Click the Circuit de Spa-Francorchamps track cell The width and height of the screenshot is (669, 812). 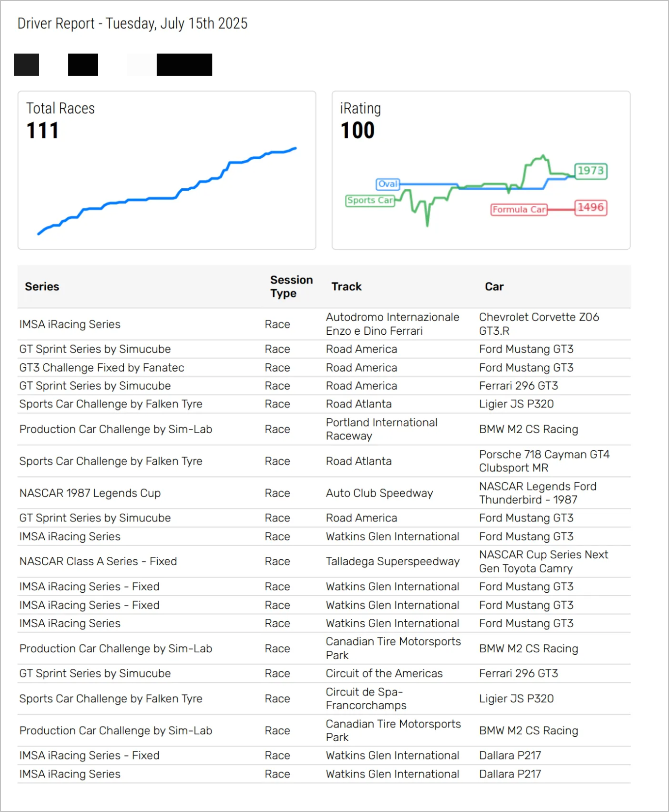coord(366,698)
